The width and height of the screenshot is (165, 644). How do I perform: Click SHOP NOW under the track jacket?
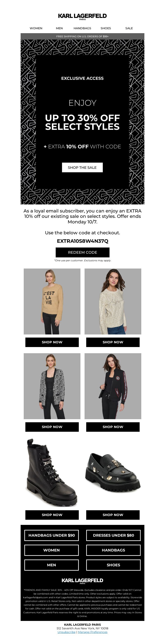pyautogui.click(x=113, y=427)
